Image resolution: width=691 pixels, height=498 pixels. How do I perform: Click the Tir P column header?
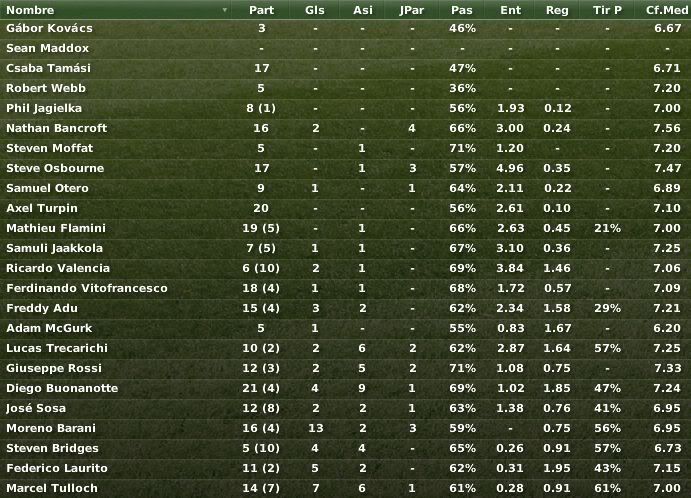click(607, 10)
